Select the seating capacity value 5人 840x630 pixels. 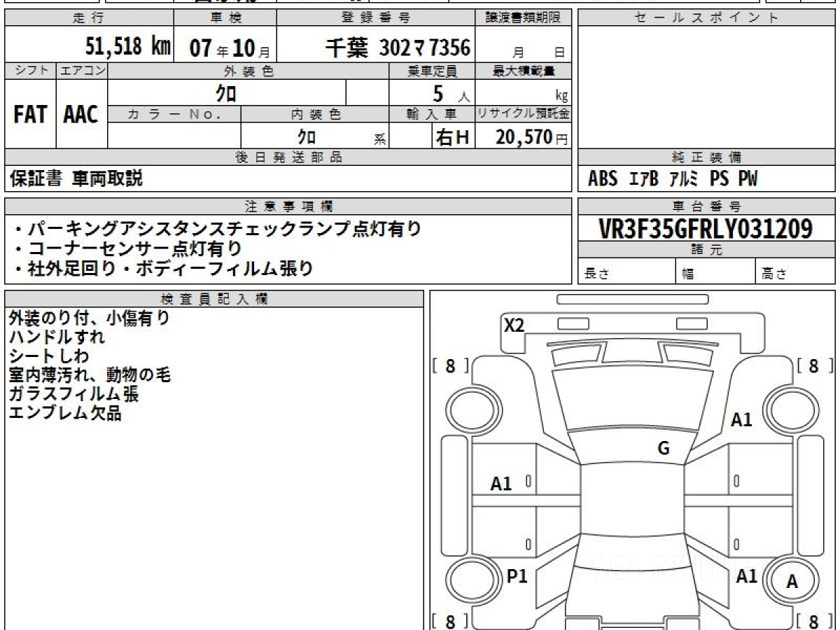[x=451, y=93]
